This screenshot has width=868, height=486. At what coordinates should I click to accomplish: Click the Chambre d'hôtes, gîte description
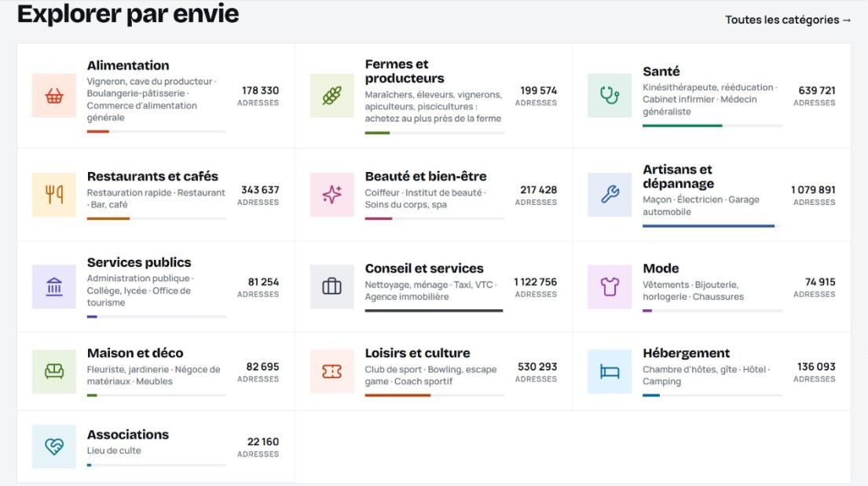706,375
